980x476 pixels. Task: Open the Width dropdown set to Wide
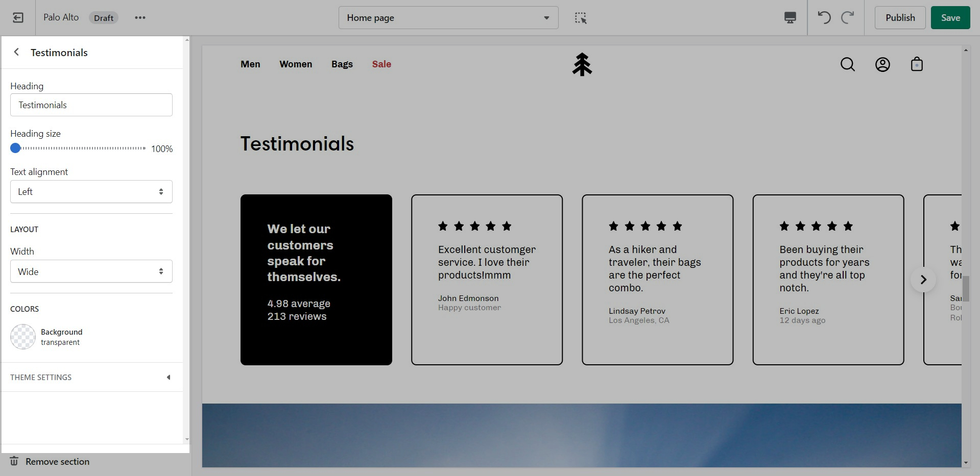91,271
